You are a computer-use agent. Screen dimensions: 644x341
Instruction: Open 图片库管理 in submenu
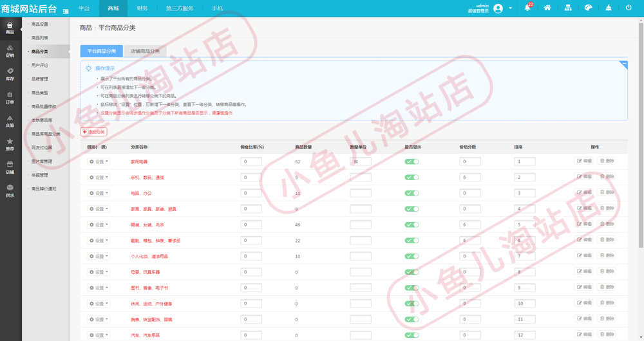click(42, 161)
